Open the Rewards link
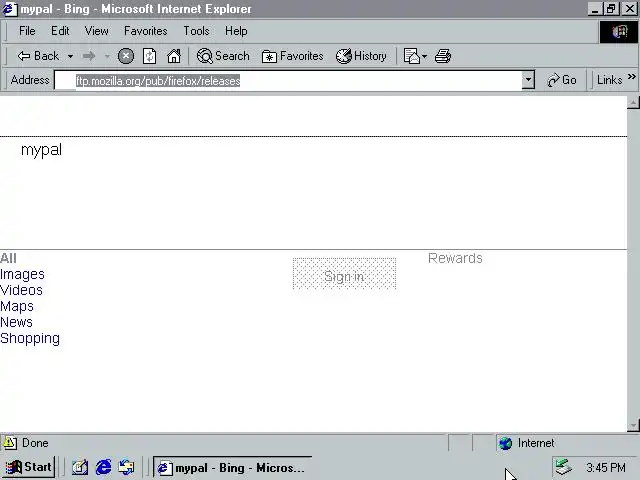The height and width of the screenshot is (480, 640). 455,258
